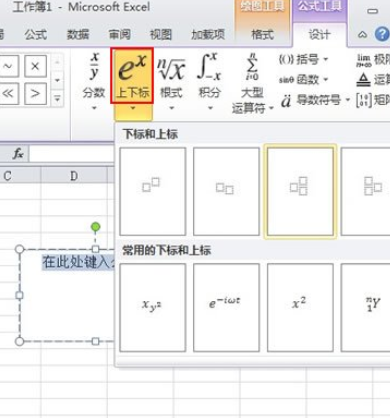Viewport: 390px width, 418px height.
Task: Click the bottom-left corner handle of the text box
Action: pyautogui.click(x=20, y=341)
